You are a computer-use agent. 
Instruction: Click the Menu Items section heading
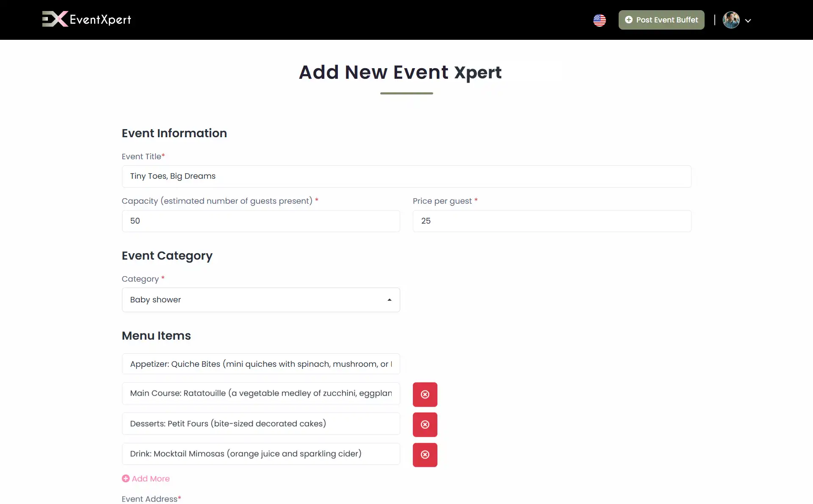click(x=156, y=335)
